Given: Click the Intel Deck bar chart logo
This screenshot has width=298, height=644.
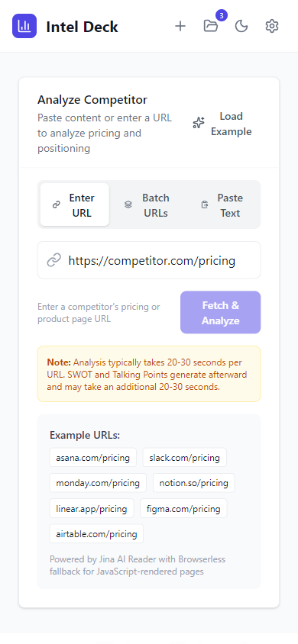Looking at the screenshot, I should tap(24, 26).
